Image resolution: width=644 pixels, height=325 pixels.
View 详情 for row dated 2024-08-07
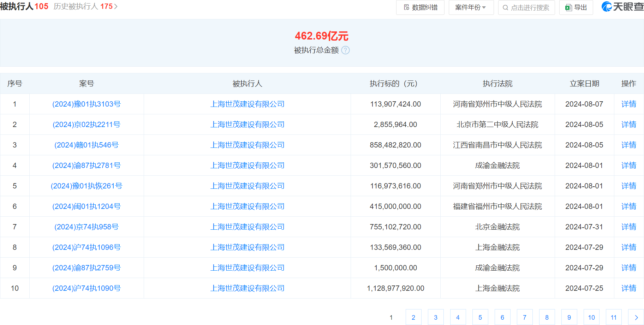click(x=629, y=104)
